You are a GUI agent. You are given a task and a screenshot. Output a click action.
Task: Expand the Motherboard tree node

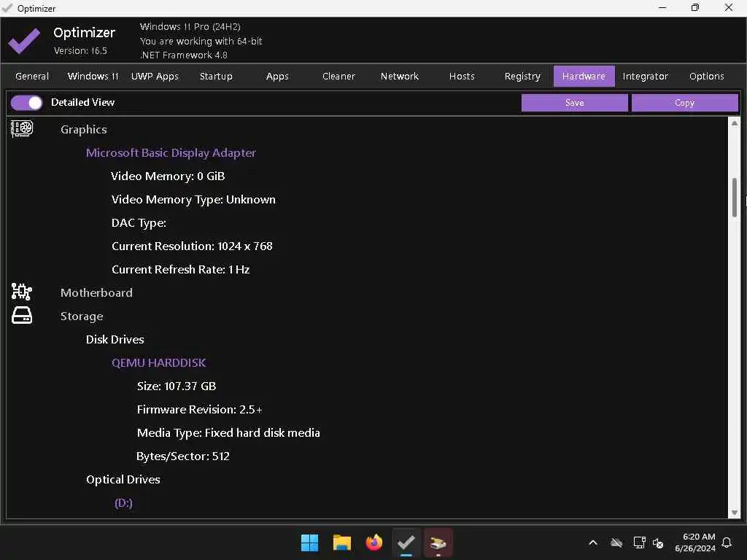(x=96, y=292)
